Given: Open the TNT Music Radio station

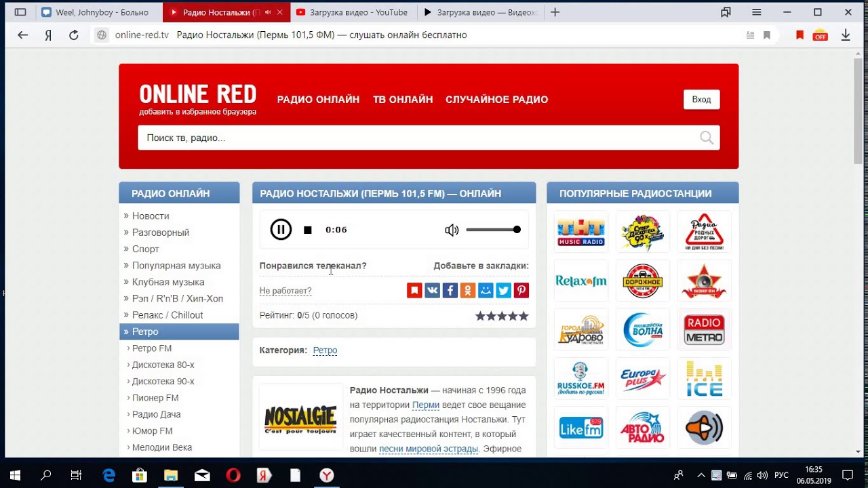Looking at the screenshot, I should (581, 232).
